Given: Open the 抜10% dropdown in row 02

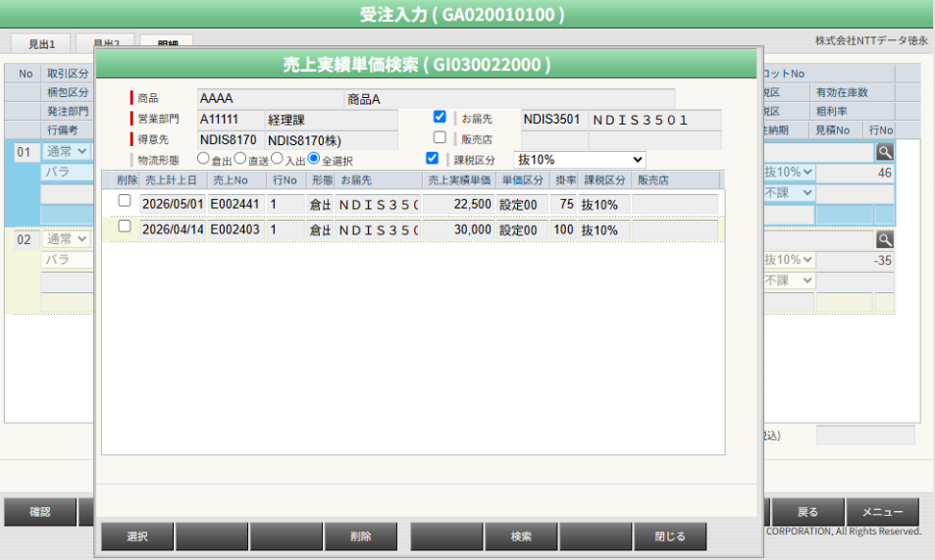Looking at the screenshot, I should click(x=788, y=260).
